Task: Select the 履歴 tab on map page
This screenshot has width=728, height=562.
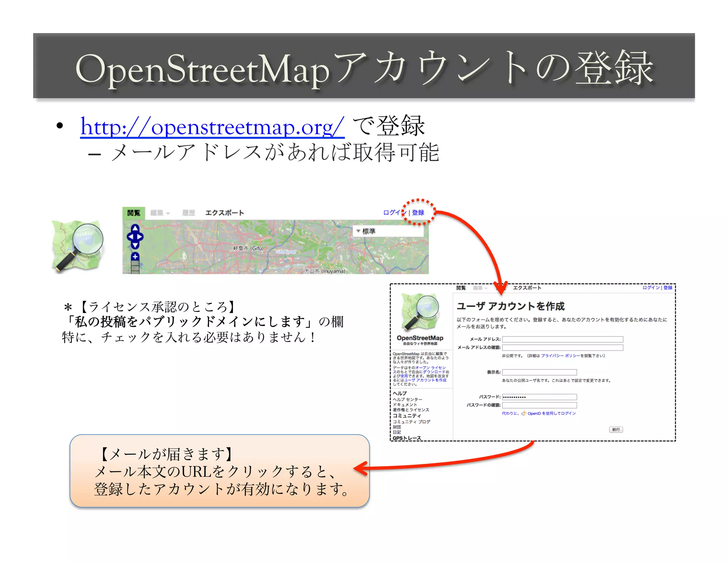Action: 189,213
